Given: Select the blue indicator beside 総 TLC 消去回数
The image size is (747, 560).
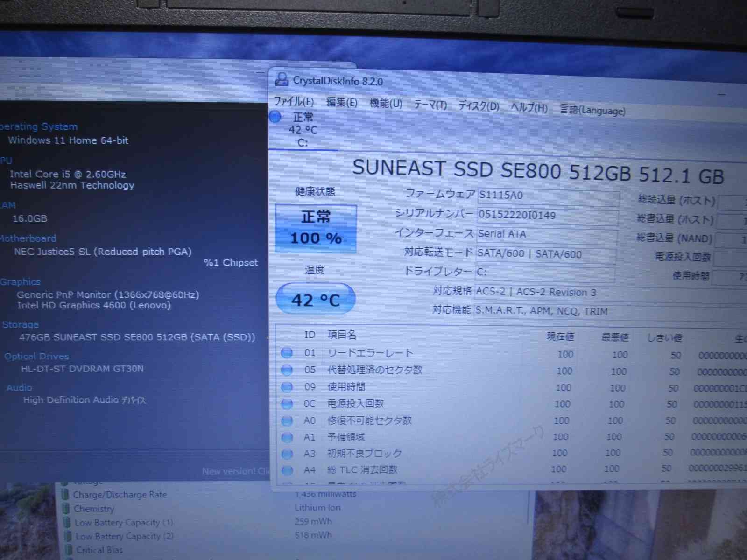Looking at the screenshot, I should [x=287, y=469].
